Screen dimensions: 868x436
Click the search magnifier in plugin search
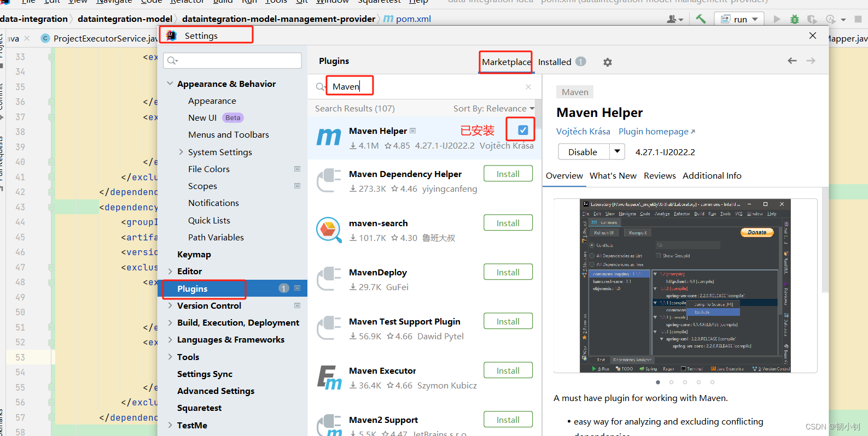click(321, 87)
